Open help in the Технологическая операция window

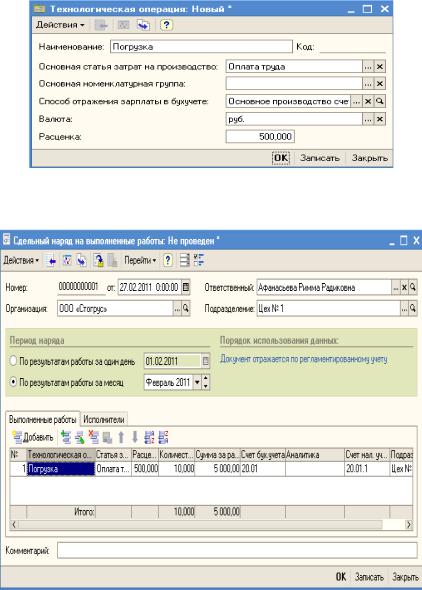pyautogui.click(x=166, y=25)
